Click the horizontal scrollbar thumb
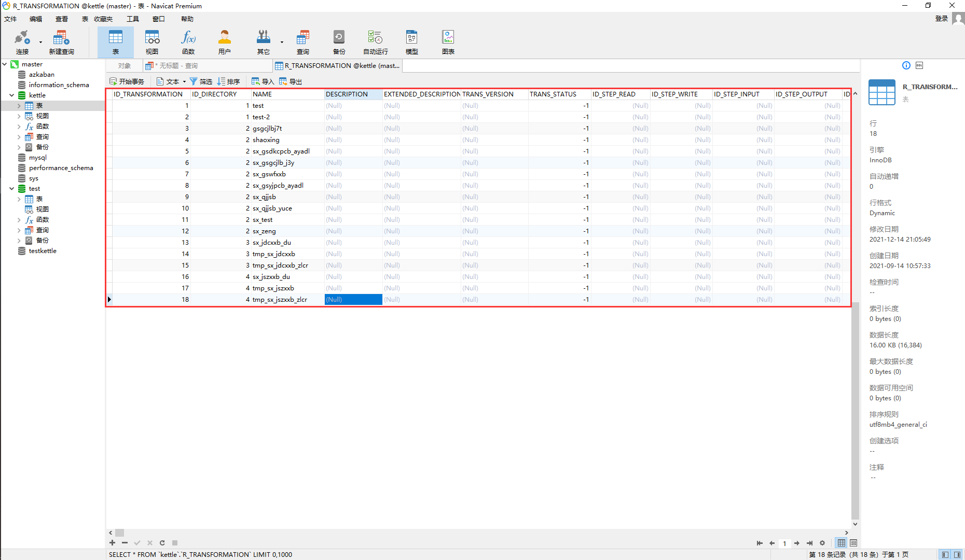This screenshot has height=560, width=965. pyautogui.click(x=119, y=533)
